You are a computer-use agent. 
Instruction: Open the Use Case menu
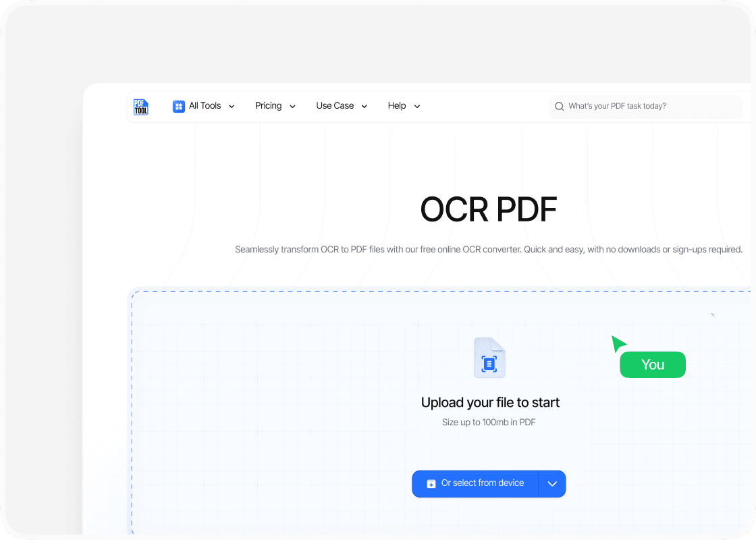[x=335, y=106]
